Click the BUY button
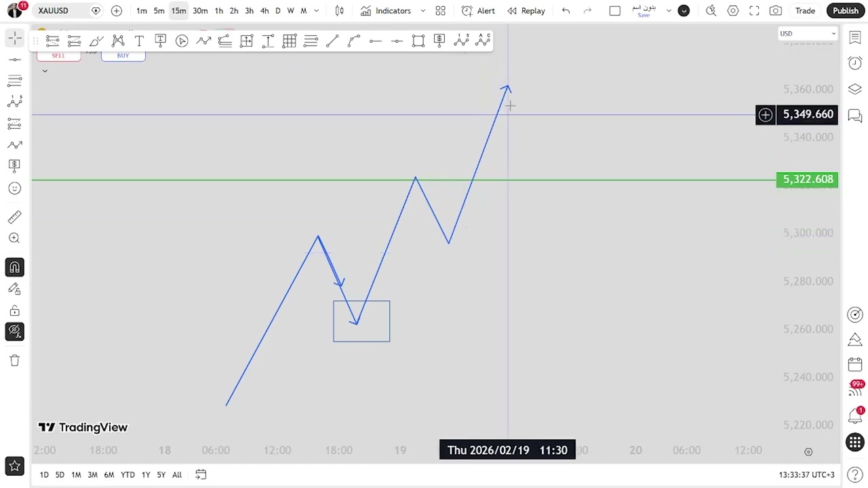Screen dimensions: 868x488 point(123,55)
